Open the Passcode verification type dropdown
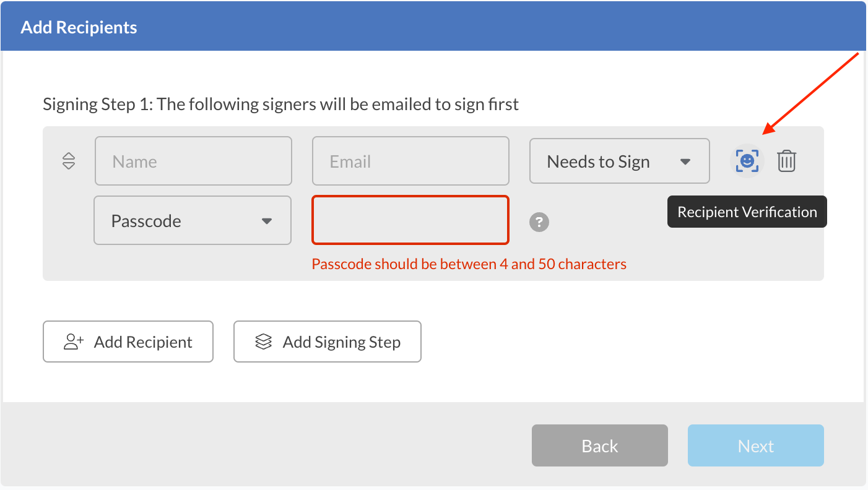 coord(192,220)
